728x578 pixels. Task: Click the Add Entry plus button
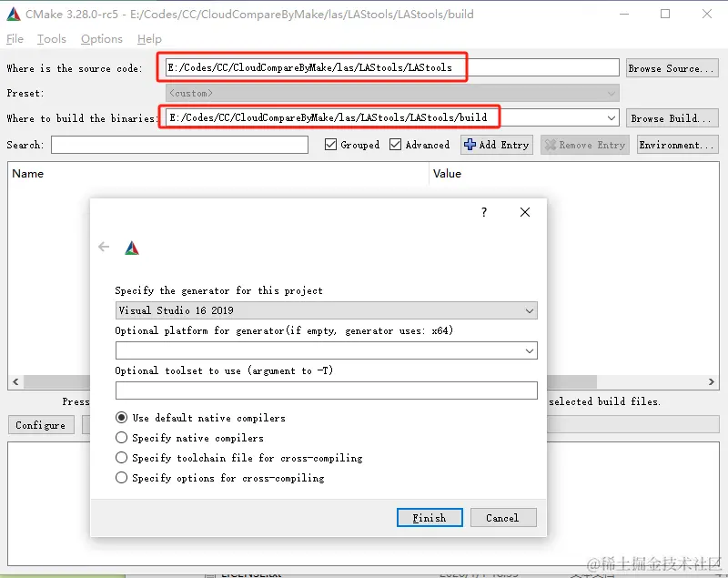(496, 145)
